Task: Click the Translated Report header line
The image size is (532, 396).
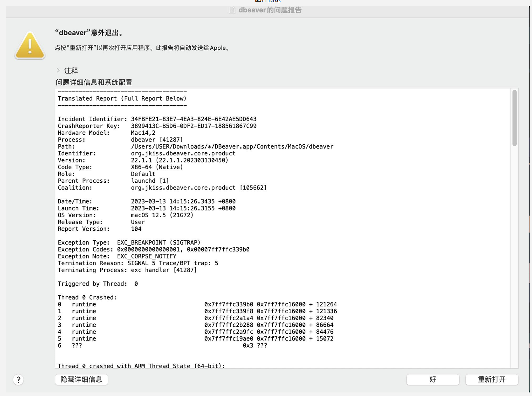Action: (x=122, y=98)
